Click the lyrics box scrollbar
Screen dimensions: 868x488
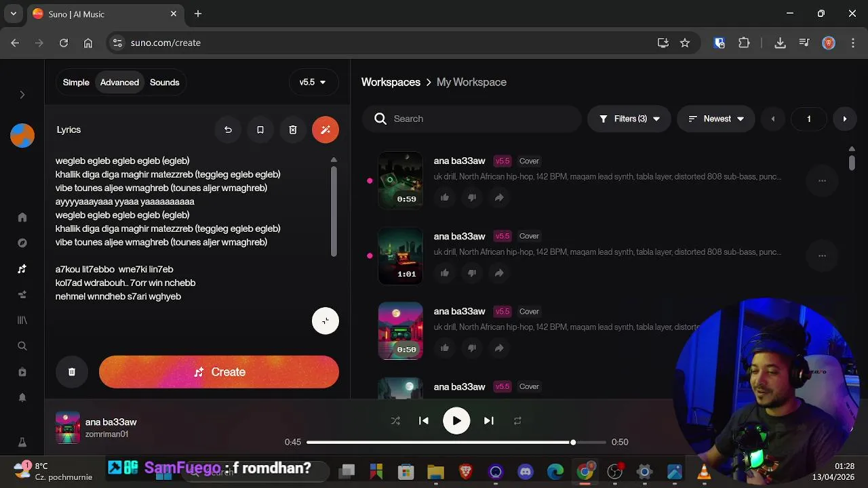334,210
